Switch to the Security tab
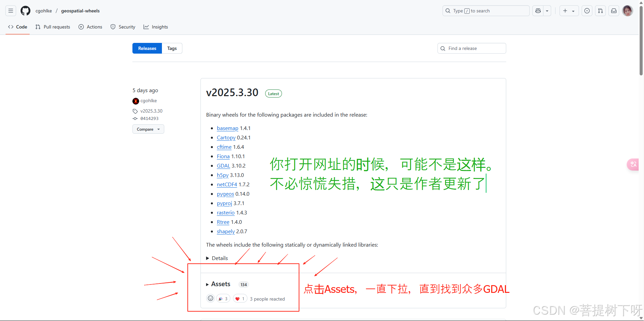The height and width of the screenshot is (321, 644). click(x=123, y=27)
